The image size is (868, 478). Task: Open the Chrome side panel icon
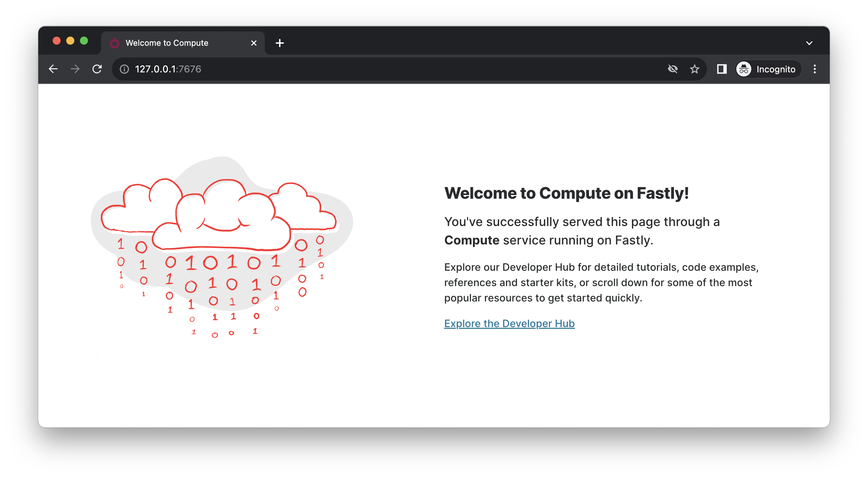721,69
